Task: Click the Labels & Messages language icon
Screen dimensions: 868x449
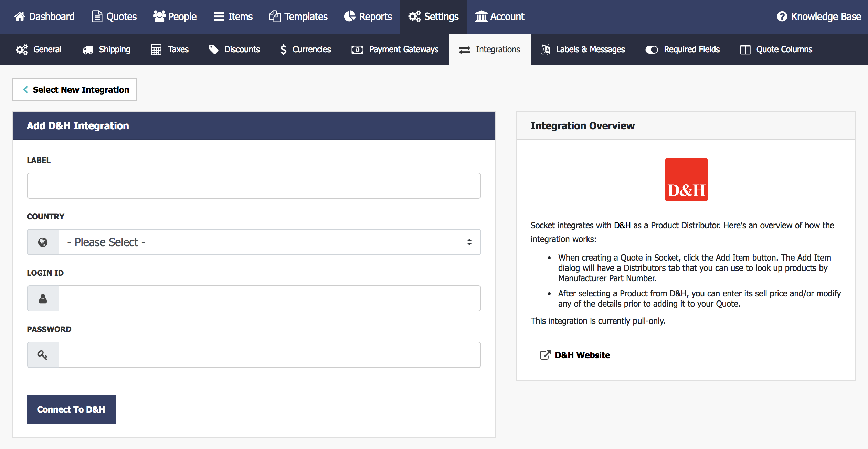Action: [545, 50]
